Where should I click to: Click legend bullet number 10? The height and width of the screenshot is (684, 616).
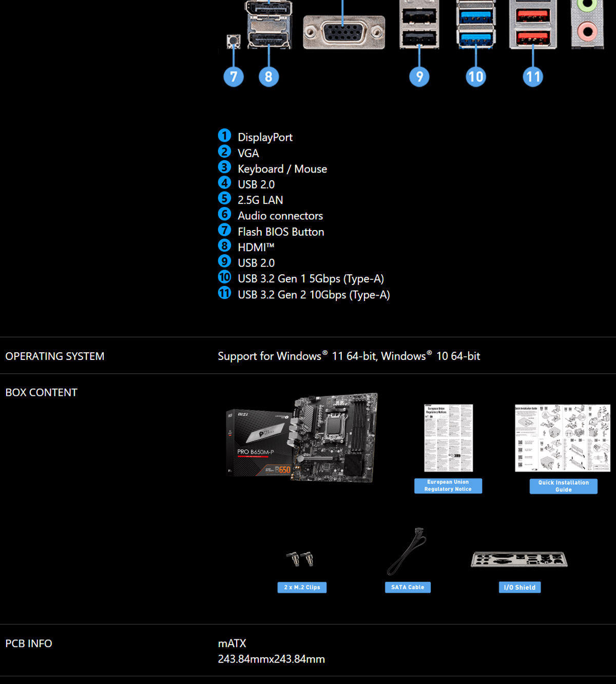click(x=224, y=277)
